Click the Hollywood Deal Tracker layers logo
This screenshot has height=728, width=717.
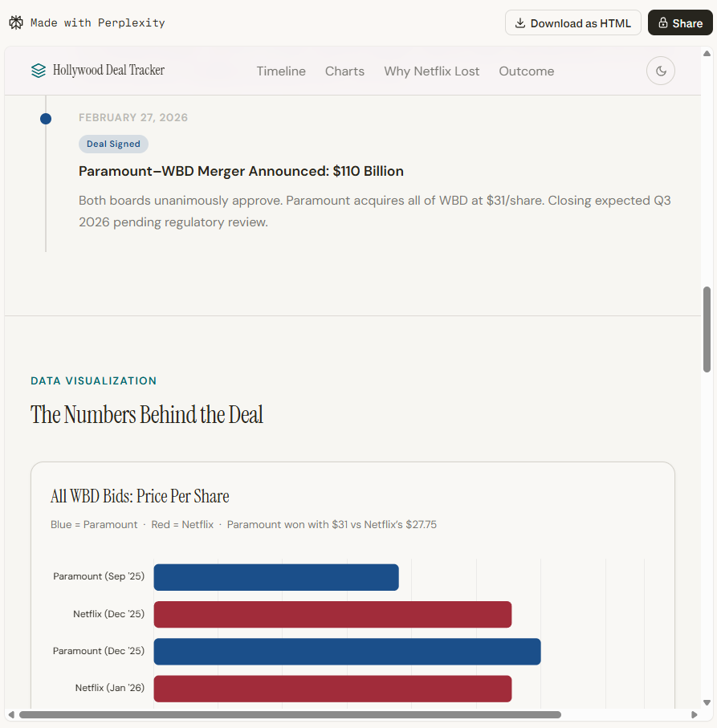coord(38,71)
